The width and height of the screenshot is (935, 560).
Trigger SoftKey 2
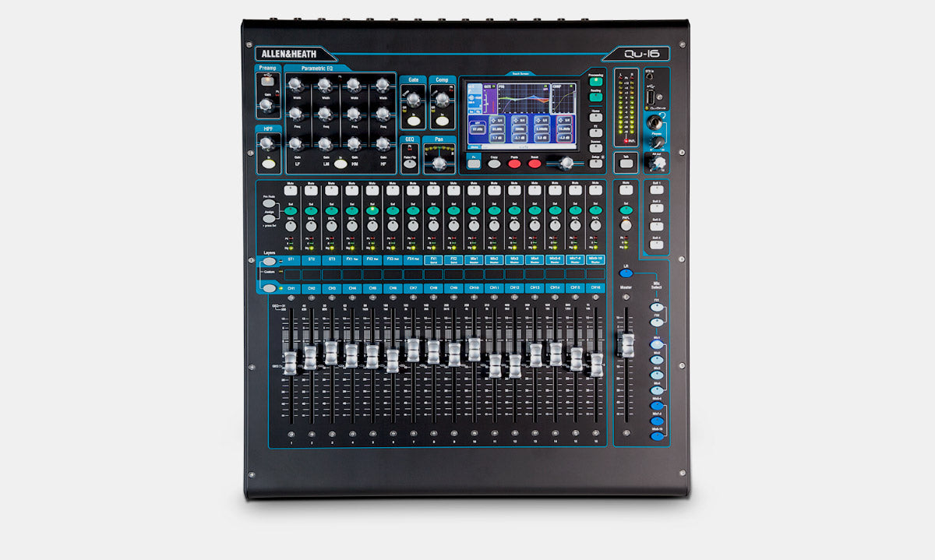coord(656,208)
